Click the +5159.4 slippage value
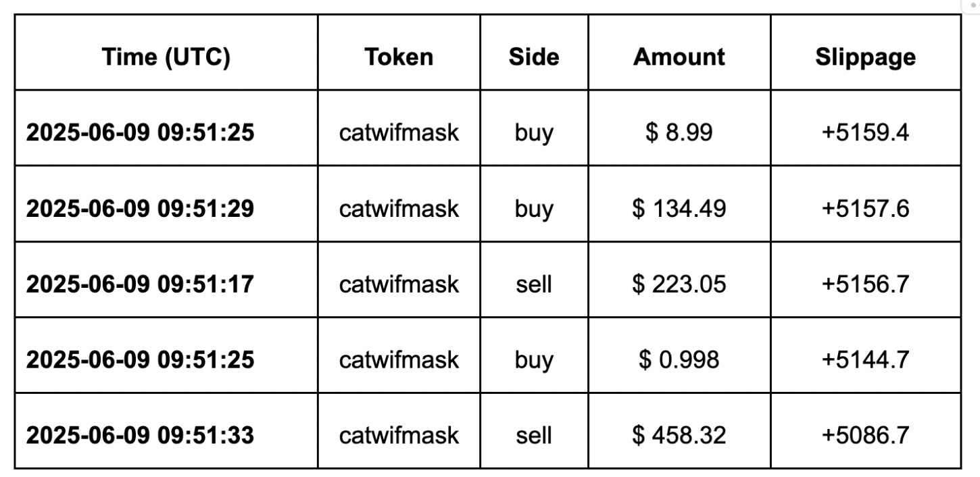Viewport: 980px width, 477px height. click(x=866, y=132)
